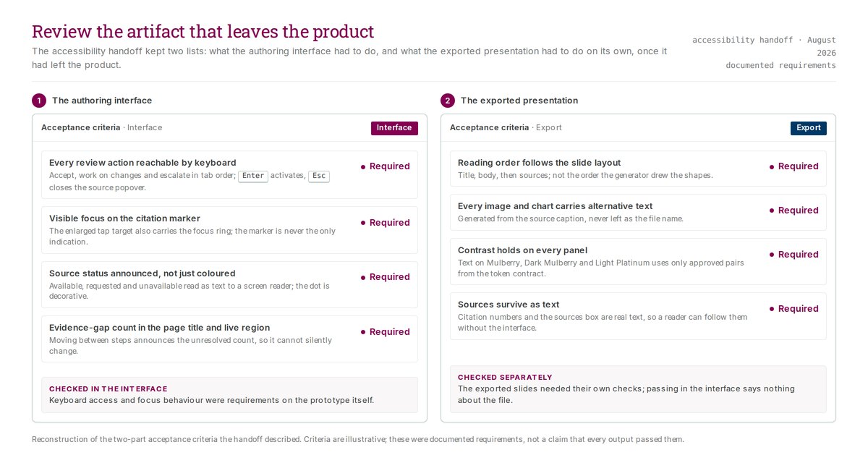Screen dimensions: 868x463
Task: Select the Interface tag badge
Action: [x=394, y=128]
